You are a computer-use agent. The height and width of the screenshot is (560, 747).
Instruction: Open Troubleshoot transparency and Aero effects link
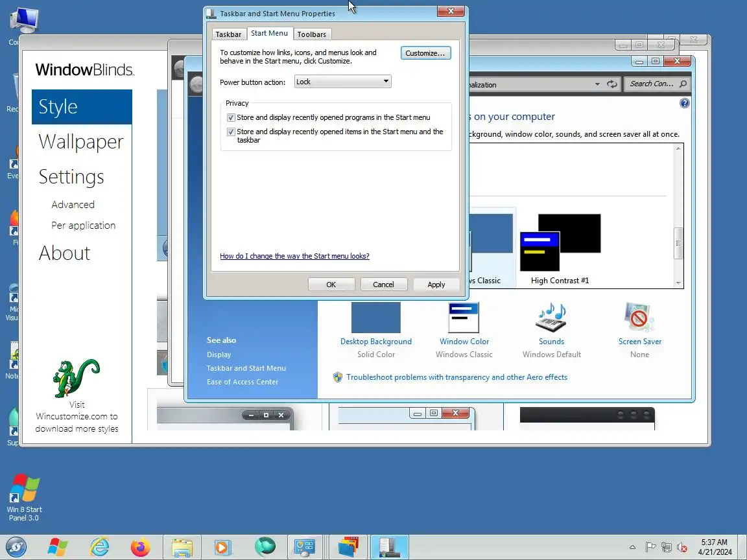point(456,377)
